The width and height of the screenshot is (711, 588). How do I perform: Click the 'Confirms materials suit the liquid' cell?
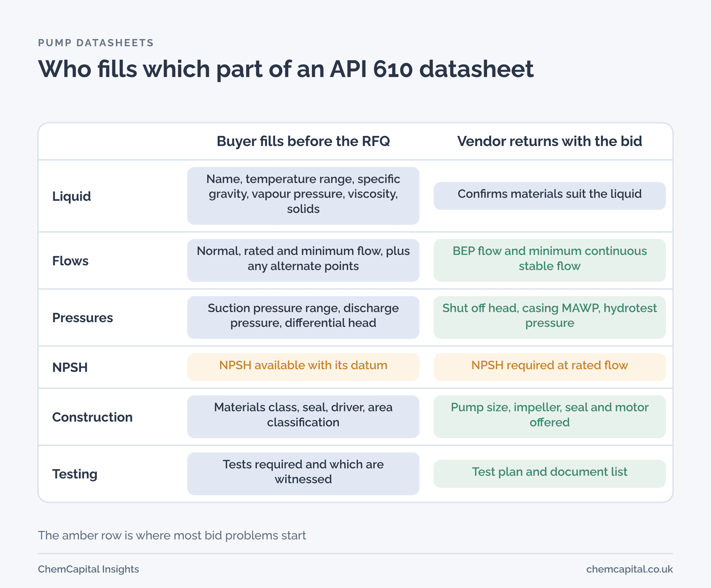point(550,196)
